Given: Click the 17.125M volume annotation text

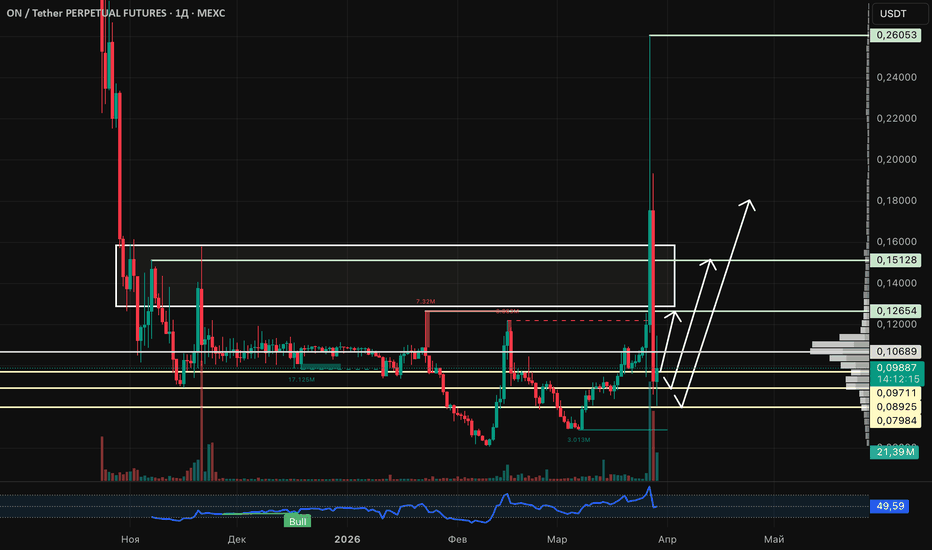Looking at the screenshot, I should tap(301, 379).
